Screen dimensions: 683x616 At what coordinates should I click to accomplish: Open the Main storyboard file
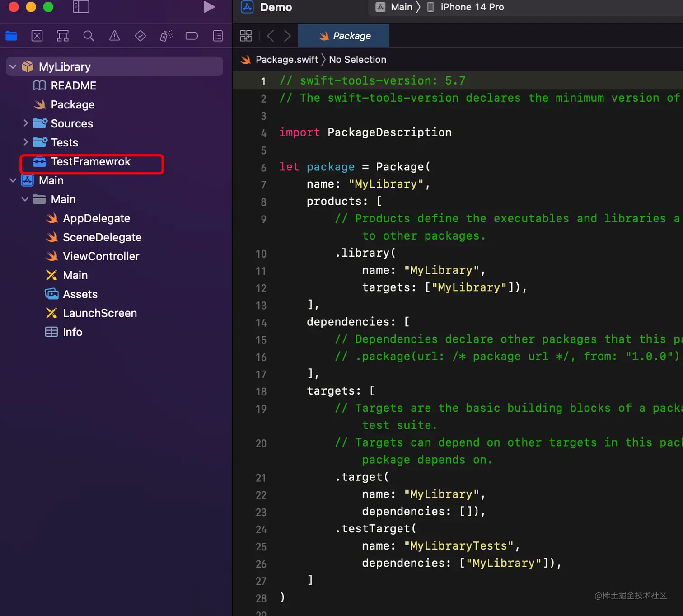click(x=75, y=275)
